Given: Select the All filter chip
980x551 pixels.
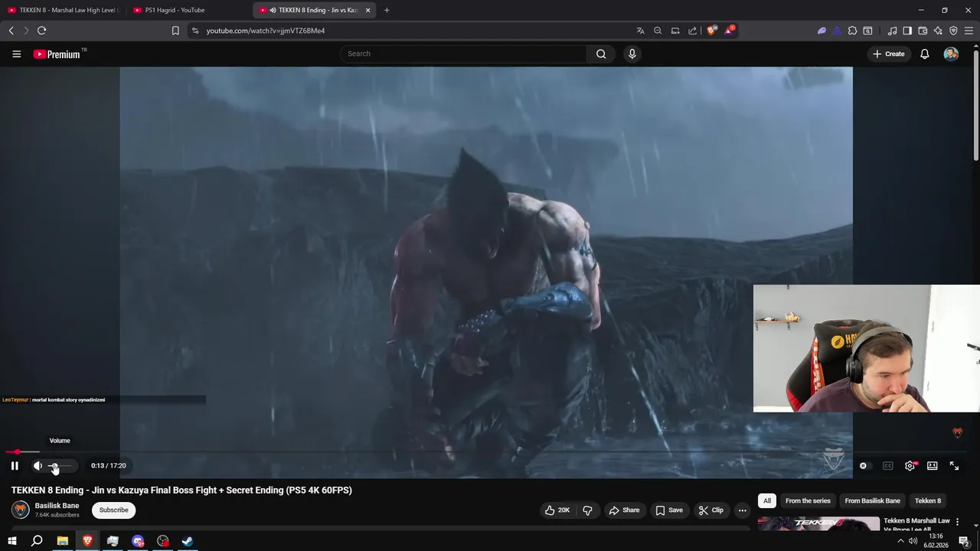Looking at the screenshot, I should [x=767, y=500].
